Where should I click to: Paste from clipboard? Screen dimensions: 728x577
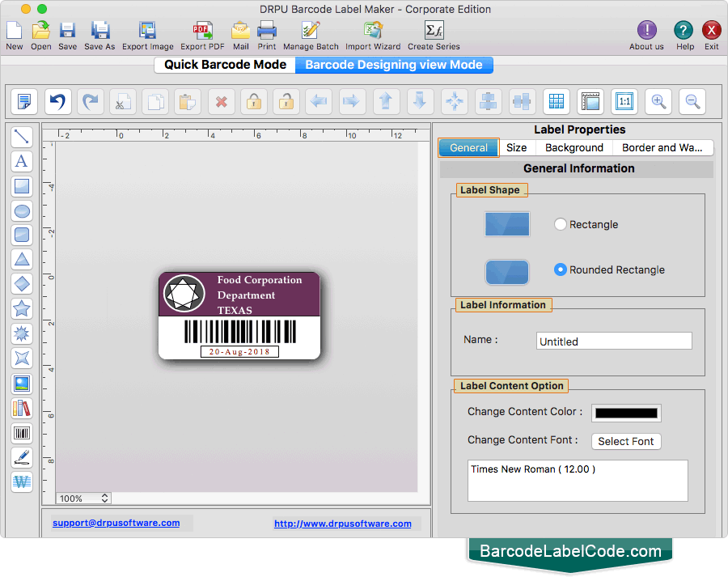[x=188, y=101]
